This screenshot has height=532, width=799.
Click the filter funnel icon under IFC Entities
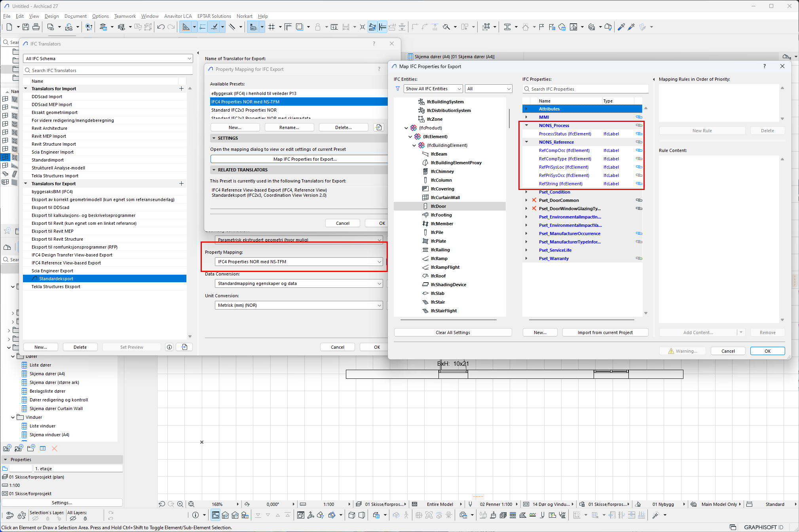398,89
